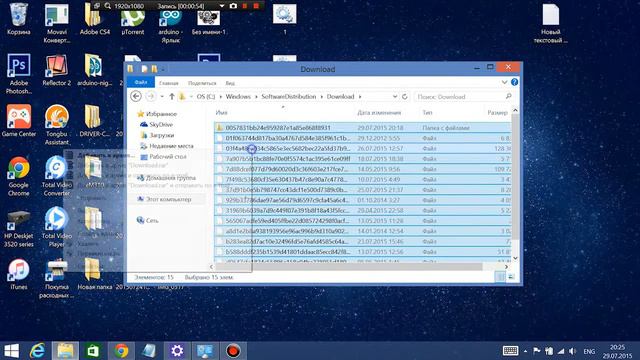Open the Вид ribbon tab
Viewport: 640px width, 360px height.
coord(230,83)
